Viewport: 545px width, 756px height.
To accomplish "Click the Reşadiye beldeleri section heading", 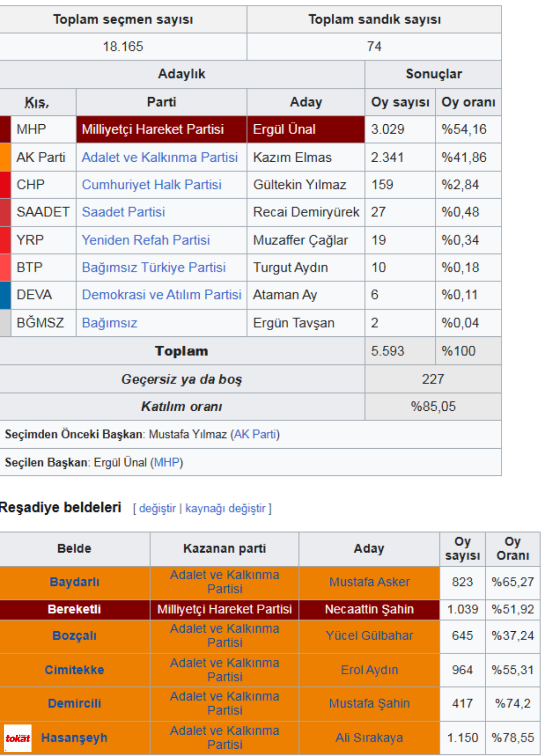I will pyautogui.click(x=60, y=507).
